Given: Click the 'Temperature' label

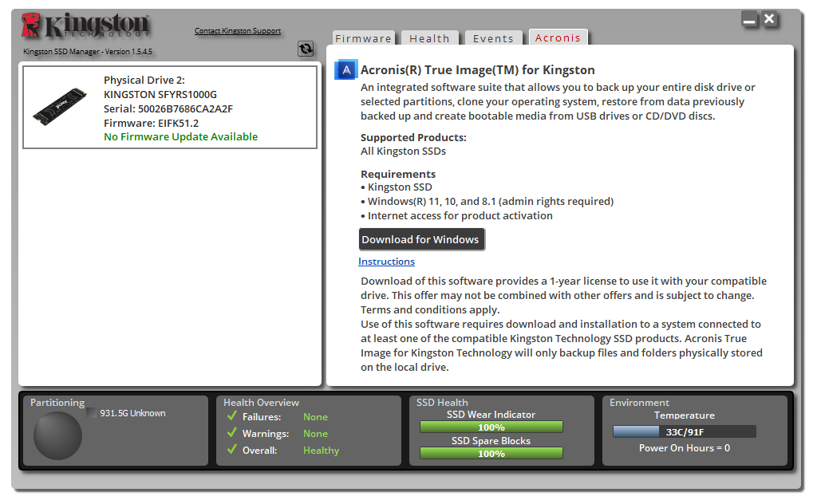Looking at the screenshot, I should tap(684, 415).
